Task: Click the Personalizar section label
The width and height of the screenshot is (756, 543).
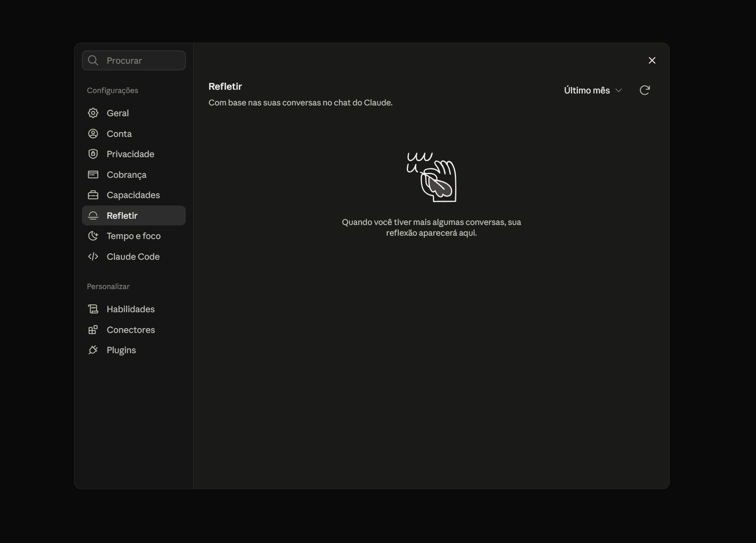Action: tap(108, 286)
